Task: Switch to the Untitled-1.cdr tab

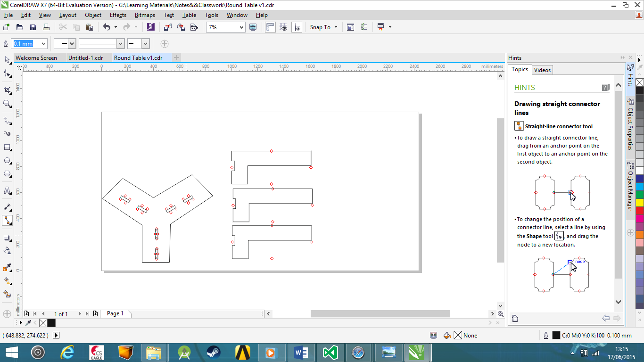Action: coord(85,58)
